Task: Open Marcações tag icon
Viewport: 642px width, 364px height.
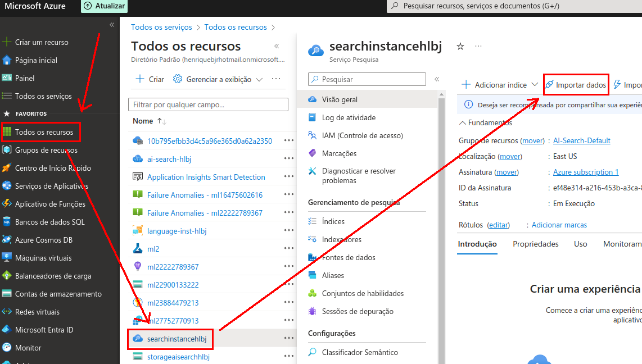Action: click(312, 153)
